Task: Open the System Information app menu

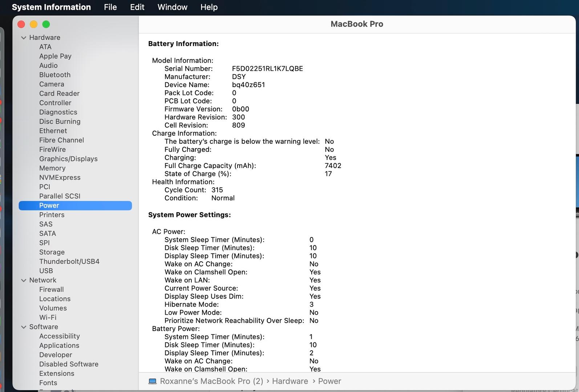Action: pyautogui.click(x=51, y=7)
